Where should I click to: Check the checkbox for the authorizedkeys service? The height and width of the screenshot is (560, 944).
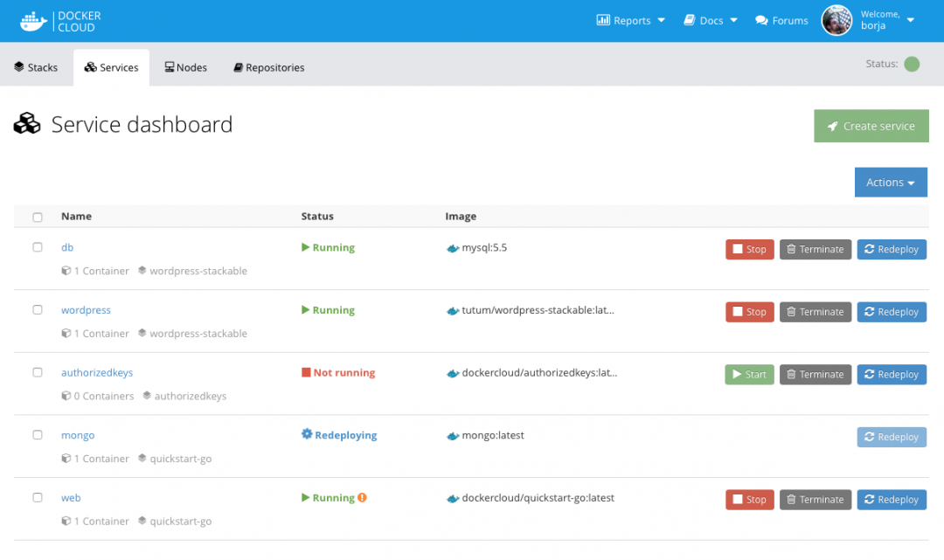click(x=38, y=371)
